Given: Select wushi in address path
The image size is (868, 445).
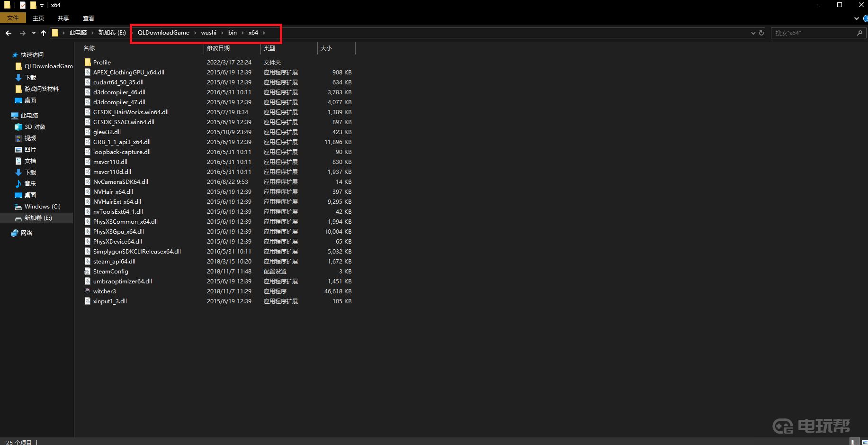Looking at the screenshot, I should [x=208, y=33].
